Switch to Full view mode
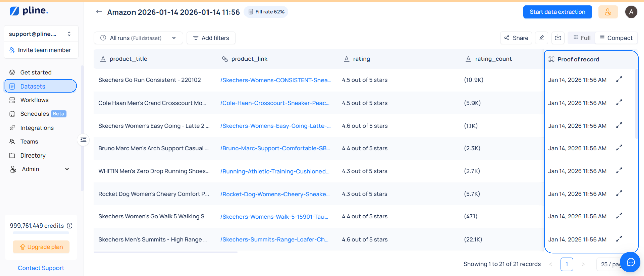This screenshot has width=644, height=276. [x=581, y=38]
